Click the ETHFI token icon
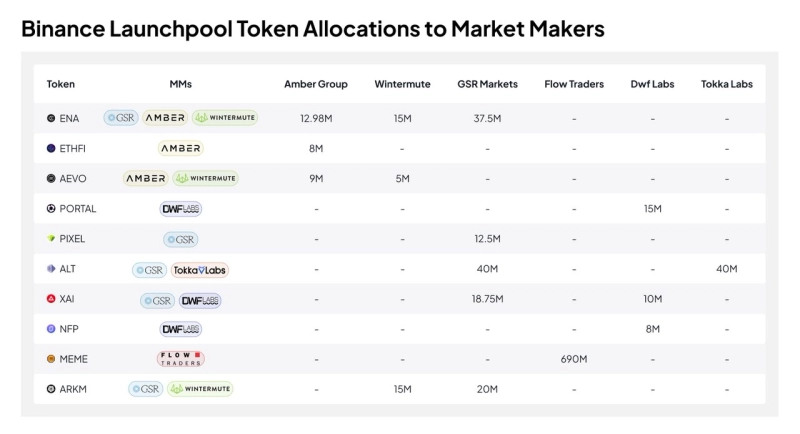The width and height of the screenshot is (800, 434). point(51,148)
